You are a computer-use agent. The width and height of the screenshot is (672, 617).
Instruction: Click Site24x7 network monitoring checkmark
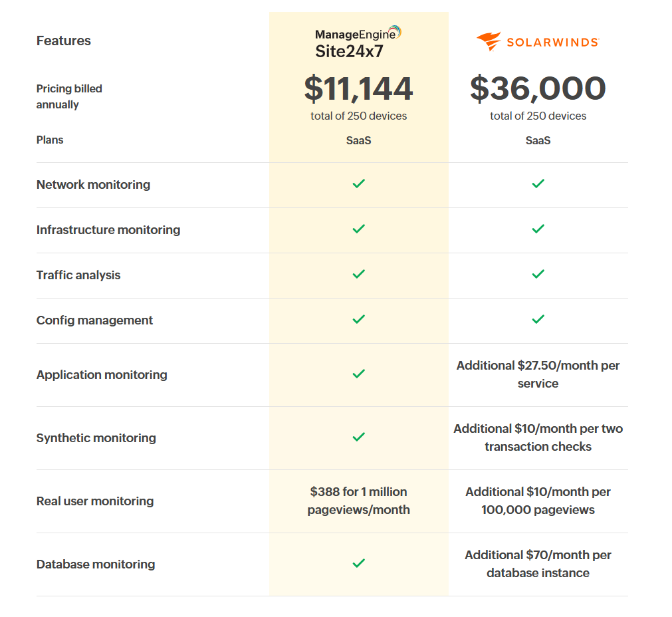pyautogui.click(x=359, y=184)
